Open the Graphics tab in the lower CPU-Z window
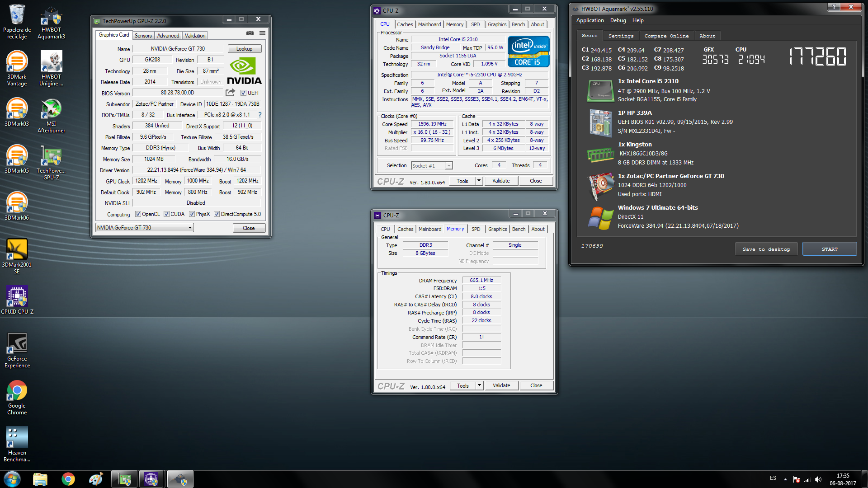 [x=497, y=229]
